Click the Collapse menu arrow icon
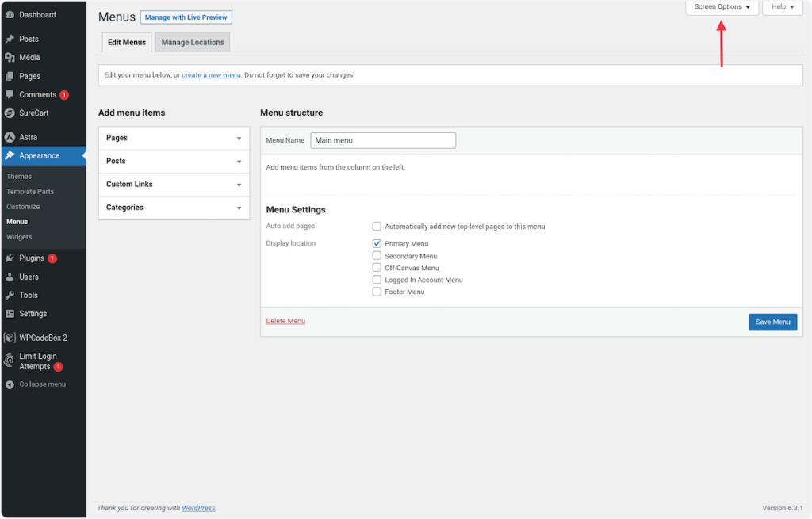This screenshot has height=519, width=812. click(x=10, y=384)
